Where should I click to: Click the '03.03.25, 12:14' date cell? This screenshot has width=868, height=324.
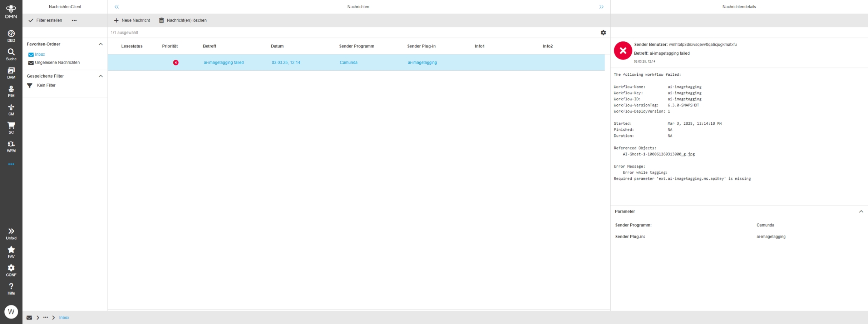(286, 63)
